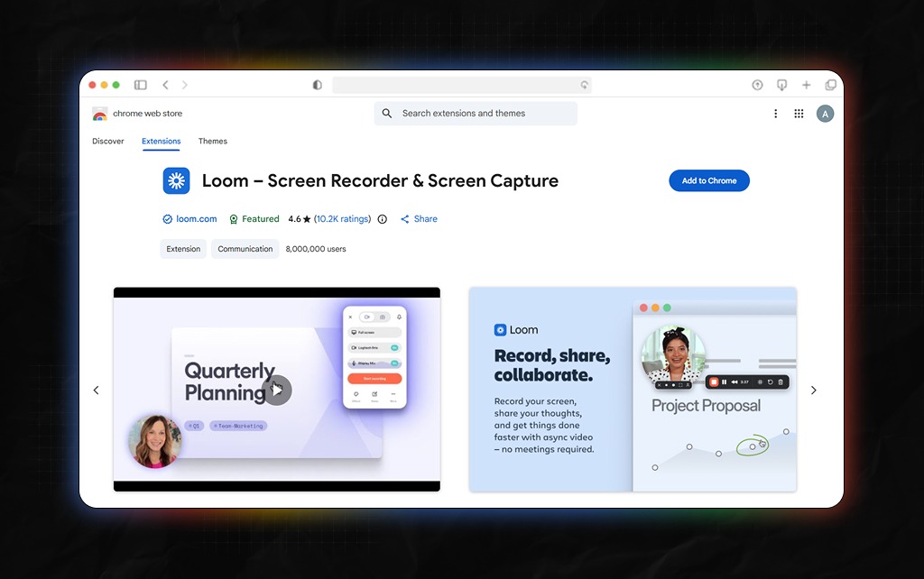Click the Loom extension logo icon
924x579 pixels.
pyautogui.click(x=176, y=181)
